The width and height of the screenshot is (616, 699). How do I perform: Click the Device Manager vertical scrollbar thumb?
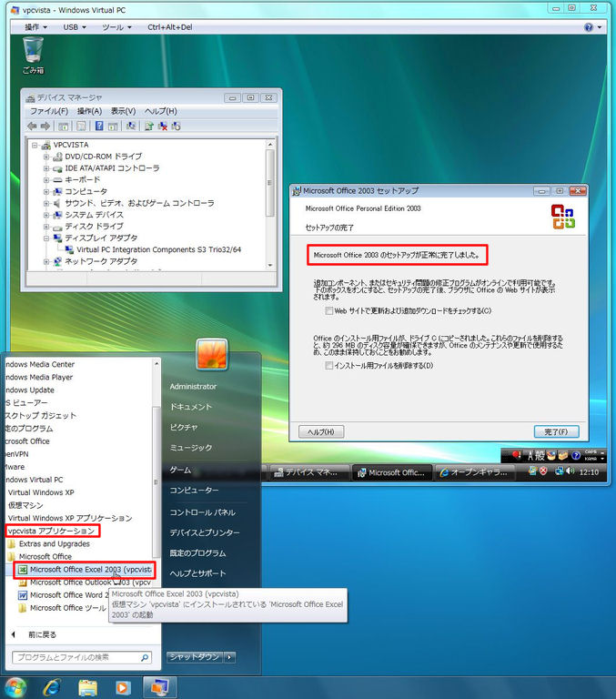[x=269, y=184]
